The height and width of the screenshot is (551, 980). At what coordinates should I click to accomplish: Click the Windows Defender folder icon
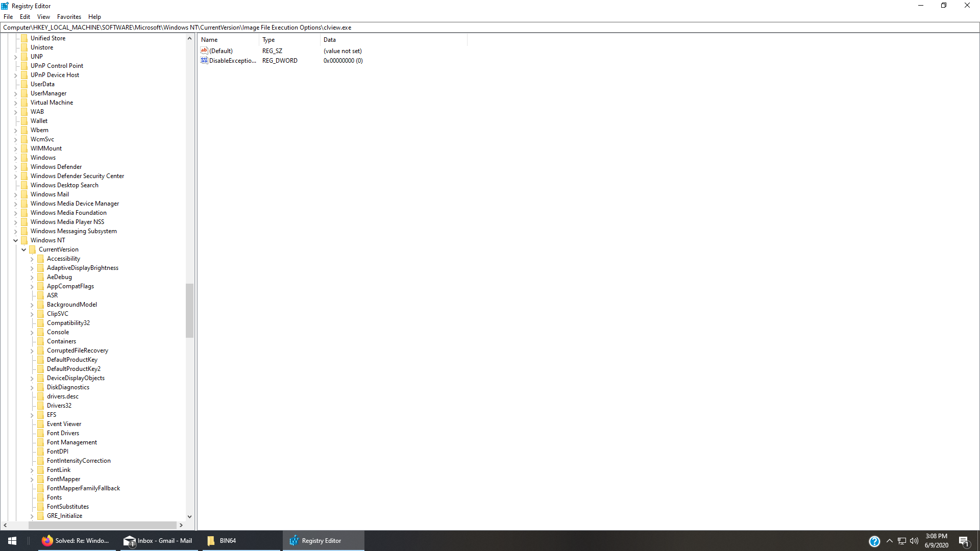(x=24, y=167)
